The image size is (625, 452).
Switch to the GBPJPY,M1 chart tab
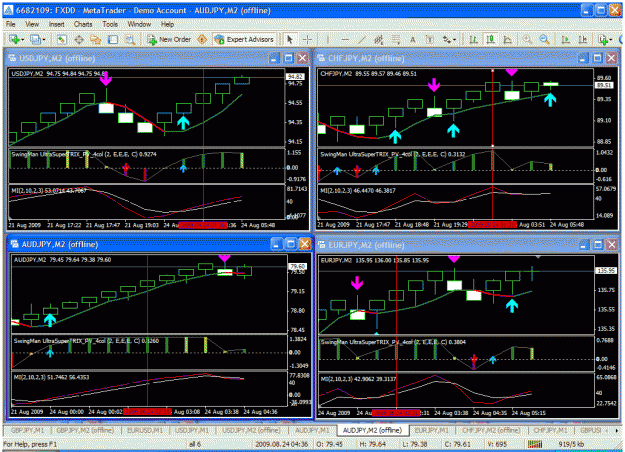pos(27,430)
